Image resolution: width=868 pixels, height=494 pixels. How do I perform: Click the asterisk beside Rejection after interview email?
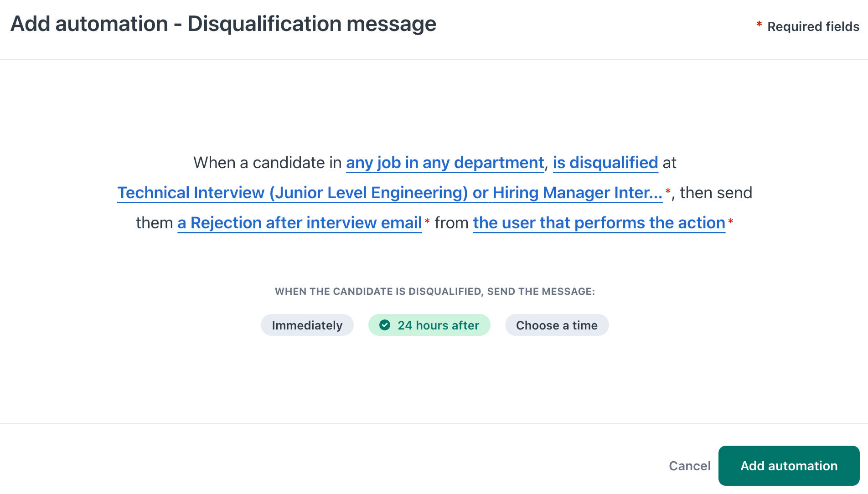point(427,221)
